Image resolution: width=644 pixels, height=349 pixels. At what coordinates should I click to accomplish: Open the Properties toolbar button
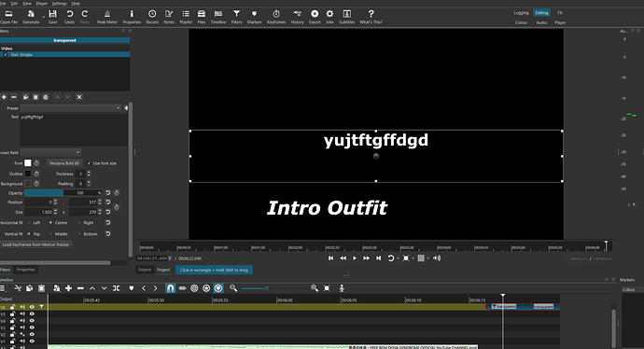coord(132,17)
